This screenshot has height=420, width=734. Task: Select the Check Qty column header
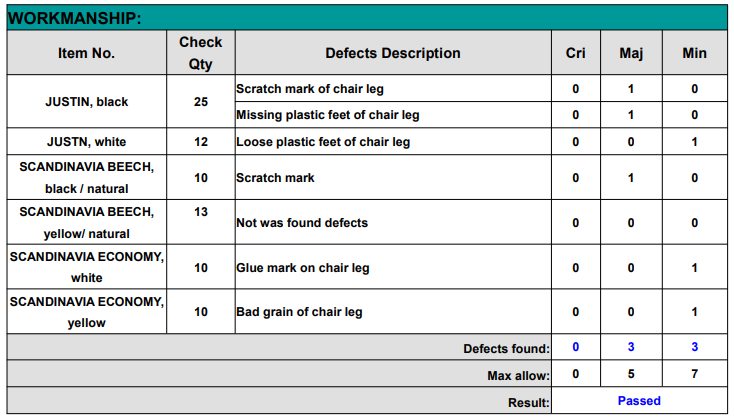(201, 53)
